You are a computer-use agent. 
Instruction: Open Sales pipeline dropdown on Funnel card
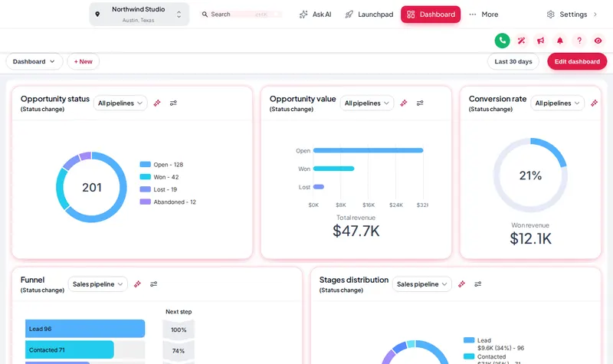point(98,284)
